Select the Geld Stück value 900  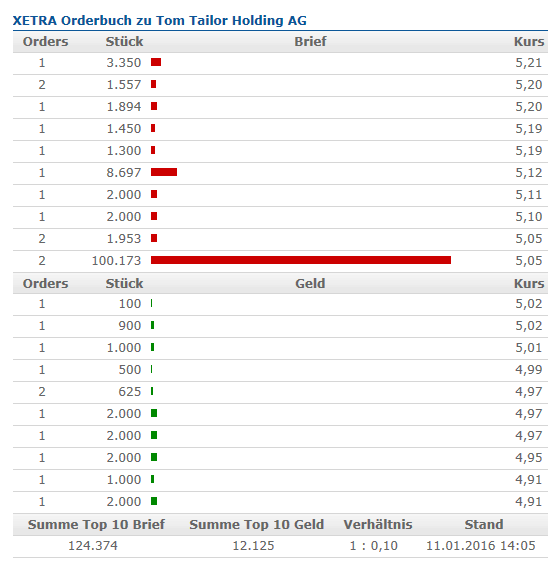tap(130, 326)
